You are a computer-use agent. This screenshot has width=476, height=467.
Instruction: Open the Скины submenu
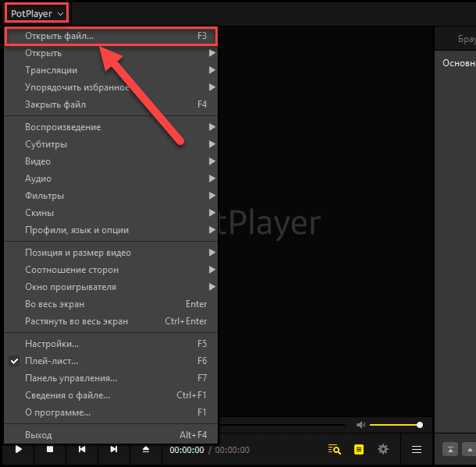[x=111, y=213]
